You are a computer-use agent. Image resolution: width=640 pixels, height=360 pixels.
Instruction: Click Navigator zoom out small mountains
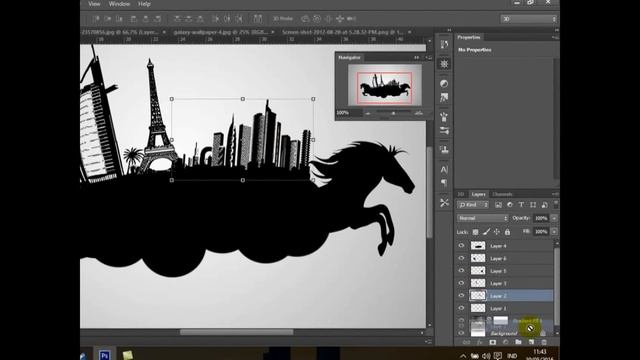point(368,113)
